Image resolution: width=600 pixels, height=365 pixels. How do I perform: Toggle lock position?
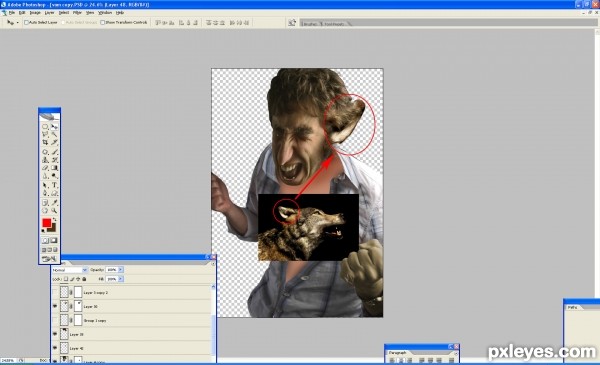78,279
